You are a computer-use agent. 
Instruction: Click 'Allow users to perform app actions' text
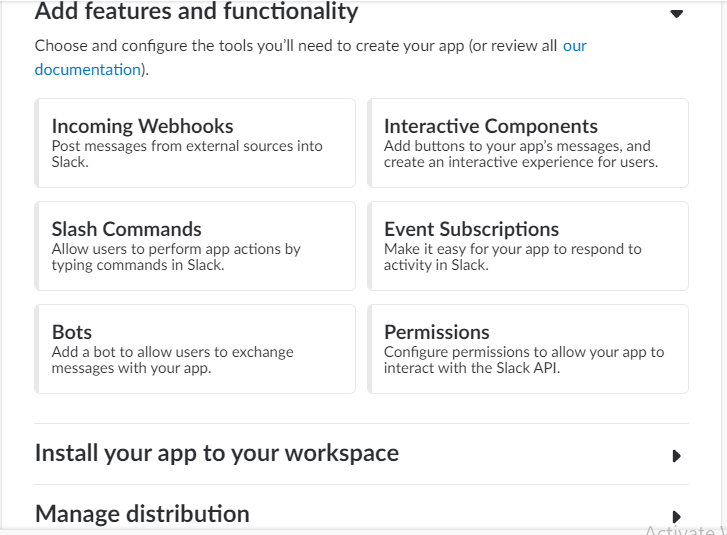176,257
